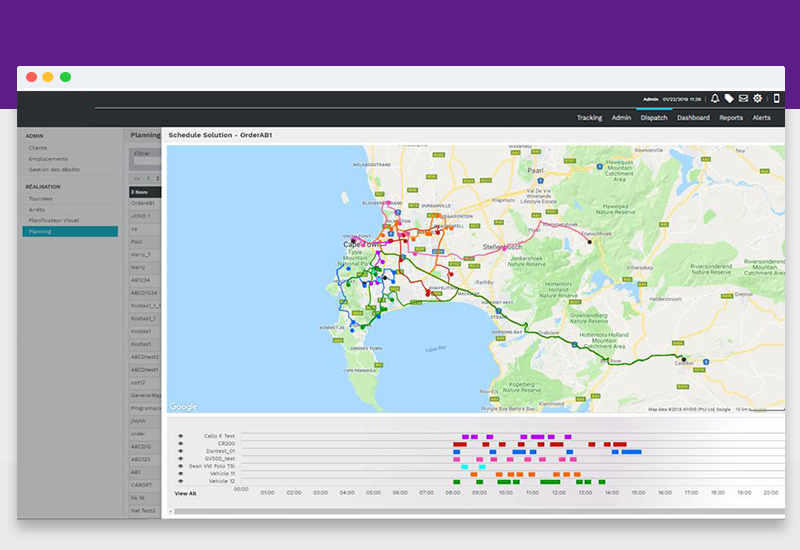Open Gestion des dépôts link
Viewport: 800px width, 550px height.
point(54,170)
